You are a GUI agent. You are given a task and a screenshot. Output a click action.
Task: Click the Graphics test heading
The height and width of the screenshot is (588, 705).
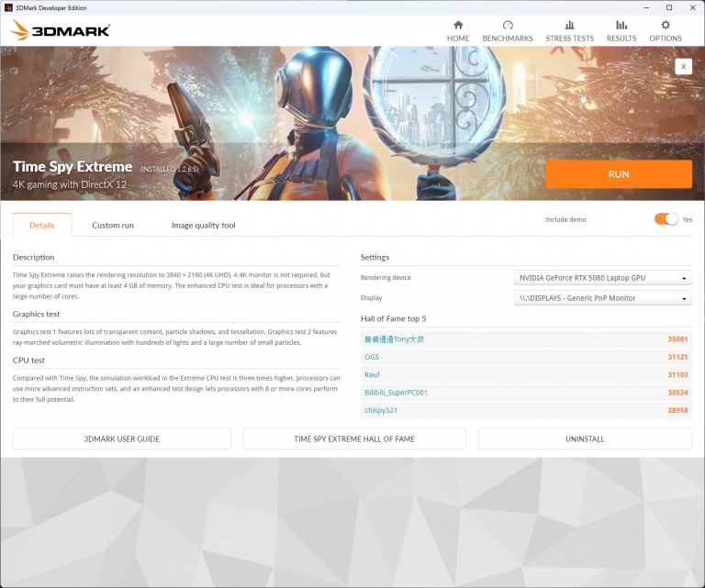36,314
